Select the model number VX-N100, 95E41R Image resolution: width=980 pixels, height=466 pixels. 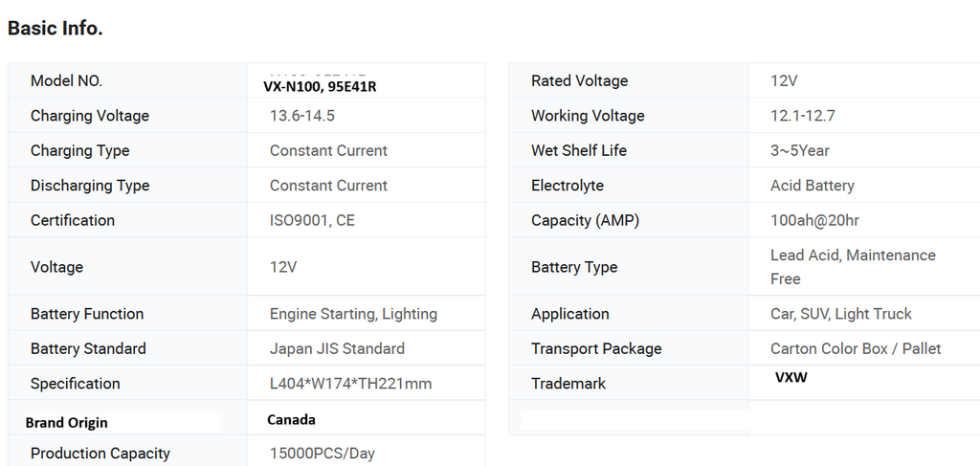pyautogui.click(x=320, y=87)
